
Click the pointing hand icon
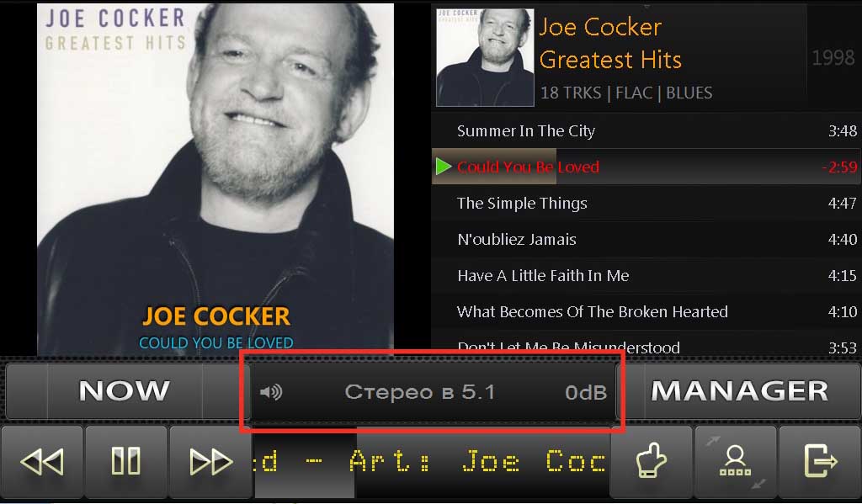pos(651,460)
